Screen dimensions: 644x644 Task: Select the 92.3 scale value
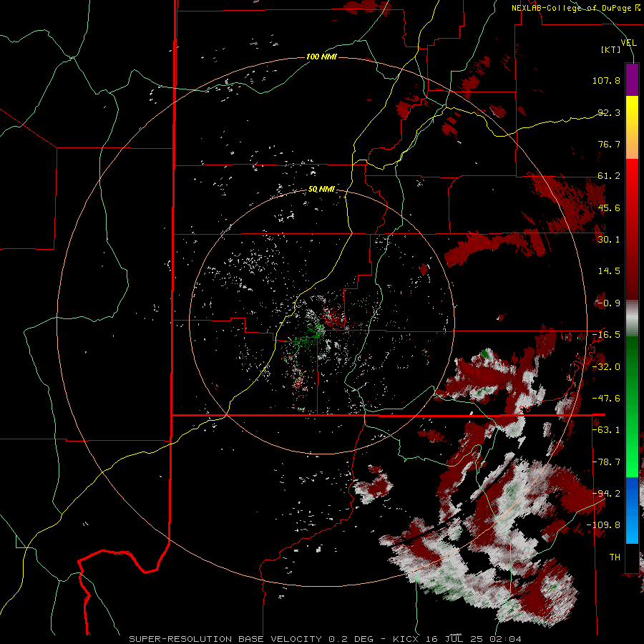click(609, 112)
